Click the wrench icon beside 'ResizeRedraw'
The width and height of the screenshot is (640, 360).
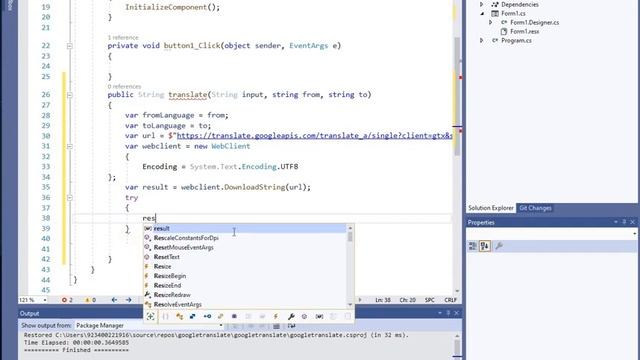147,295
